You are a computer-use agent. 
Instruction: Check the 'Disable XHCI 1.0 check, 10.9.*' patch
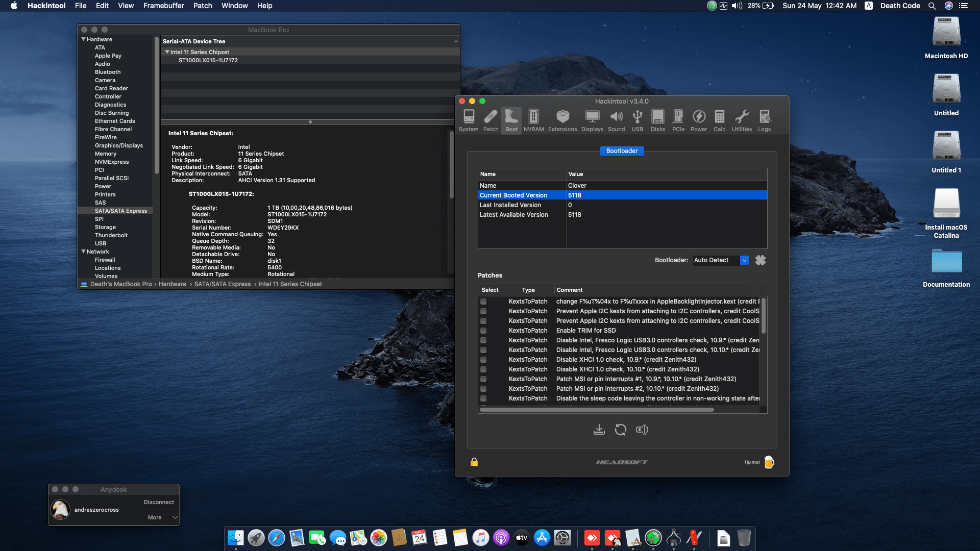click(483, 360)
